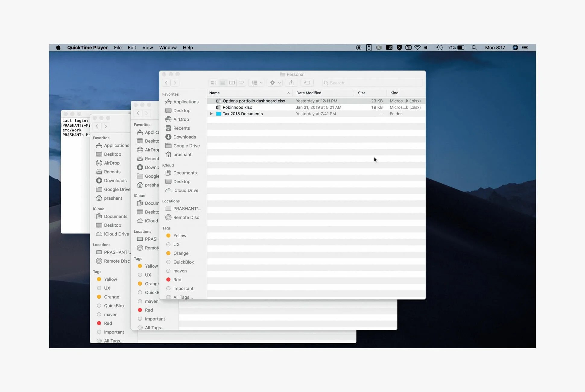Open AirDrop from the sidebar
Image resolution: width=585 pixels, height=392 pixels.
point(181,119)
